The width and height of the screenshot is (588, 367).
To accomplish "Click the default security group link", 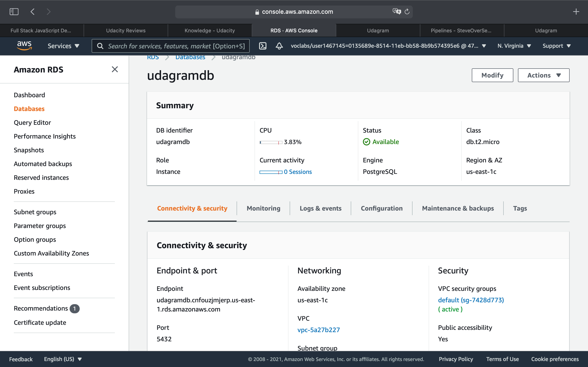I will tap(471, 300).
